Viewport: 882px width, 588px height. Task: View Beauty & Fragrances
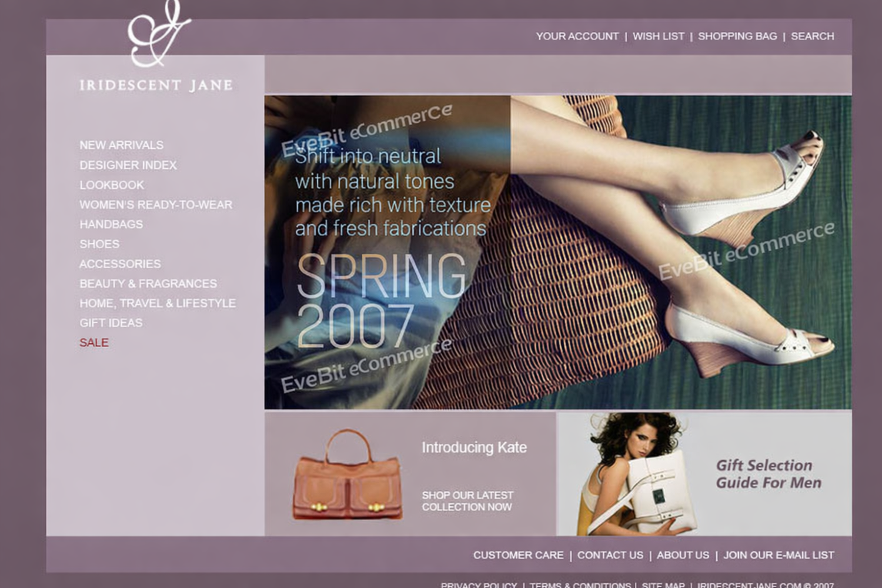[148, 283]
